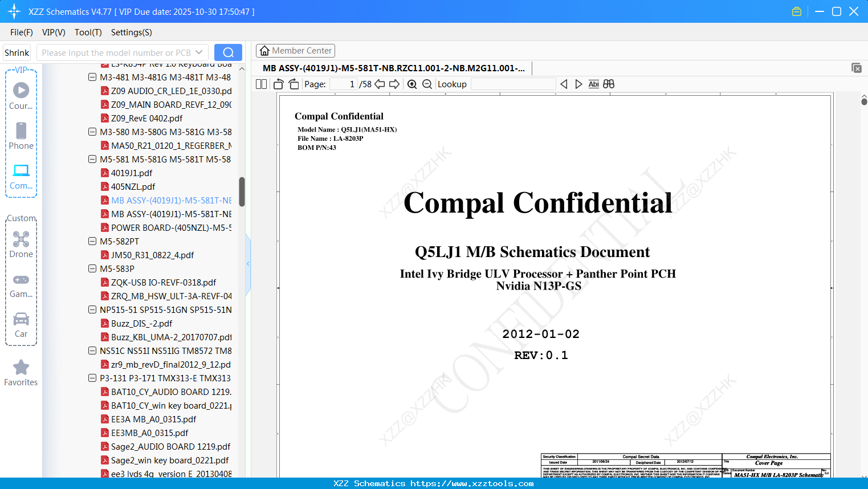The width and height of the screenshot is (868, 489).
Task: Select the Computer category icon
Action: click(21, 176)
